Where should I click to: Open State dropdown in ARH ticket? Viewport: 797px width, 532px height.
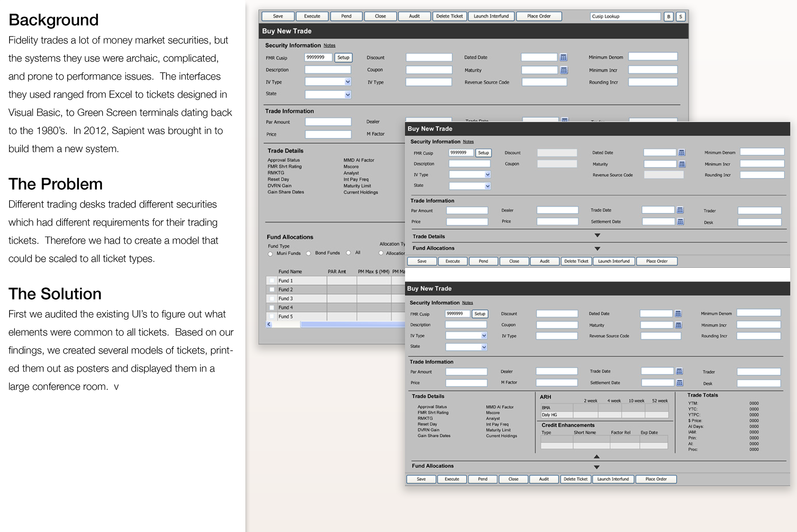pyautogui.click(x=484, y=347)
